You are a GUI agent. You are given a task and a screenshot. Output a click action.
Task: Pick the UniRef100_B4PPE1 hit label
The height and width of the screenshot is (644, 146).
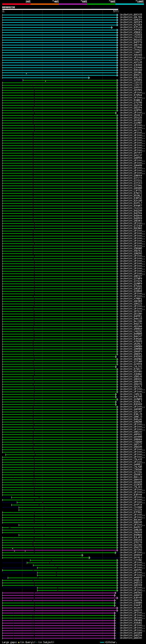tap(131, 316)
